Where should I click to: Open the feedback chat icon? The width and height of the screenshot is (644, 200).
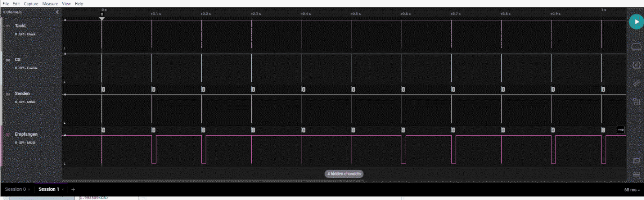(636, 160)
